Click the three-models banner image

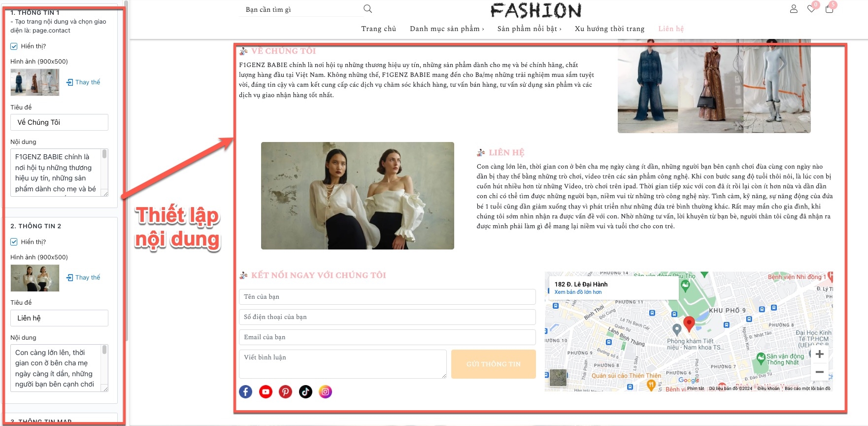coord(714,87)
